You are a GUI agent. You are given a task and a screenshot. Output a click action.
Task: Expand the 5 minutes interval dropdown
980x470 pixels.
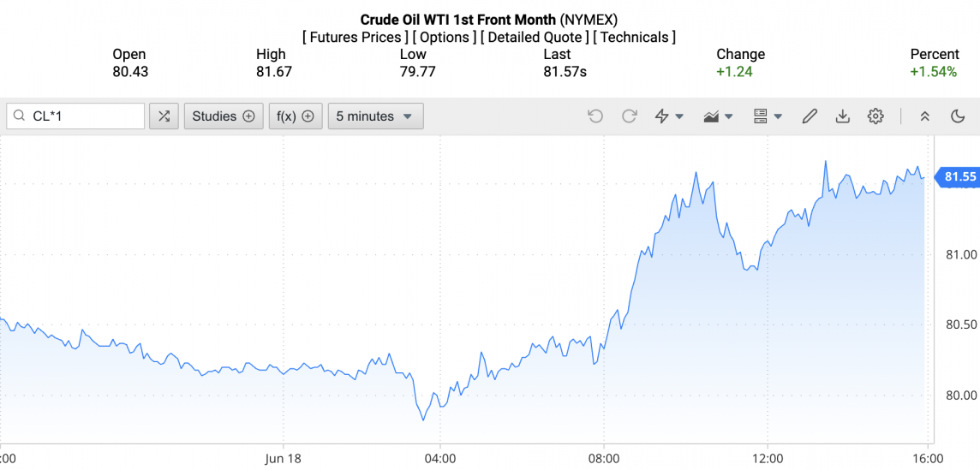point(375,116)
